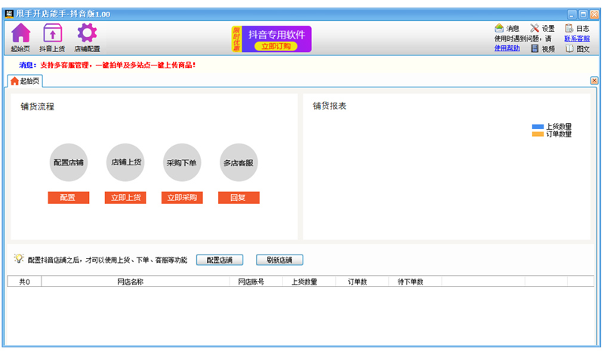Click the 立即订购 button in banner
Screen dimensions: 604x364
coord(276,46)
